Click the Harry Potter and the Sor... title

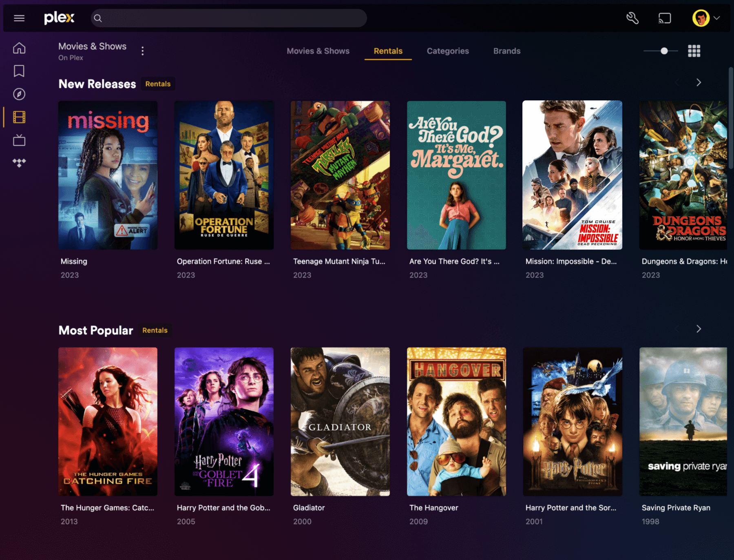click(571, 508)
